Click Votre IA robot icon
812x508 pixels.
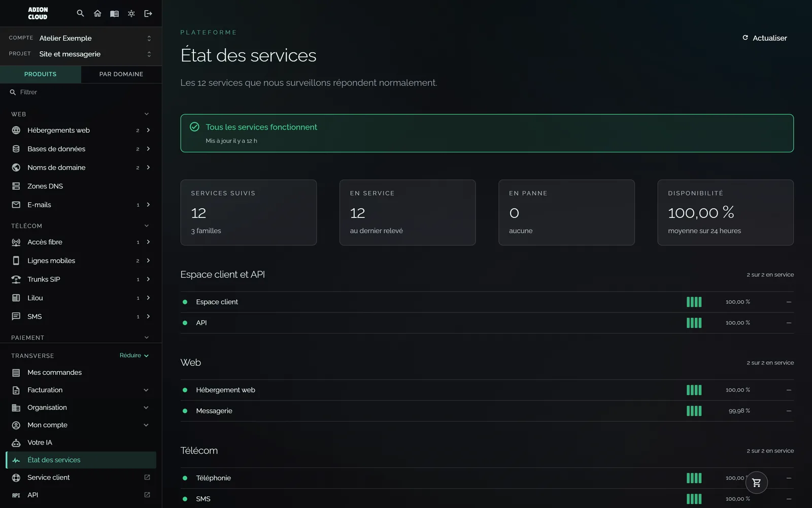coord(16,442)
